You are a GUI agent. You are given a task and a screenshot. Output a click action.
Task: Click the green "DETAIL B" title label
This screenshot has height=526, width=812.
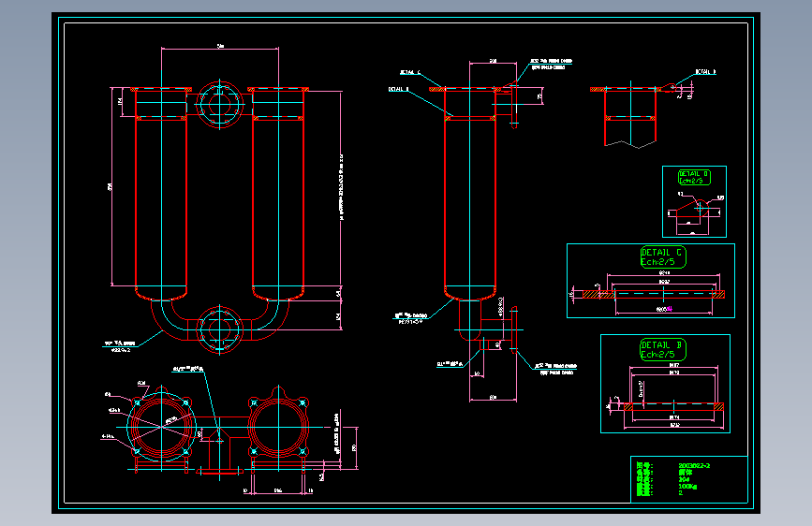point(662,345)
